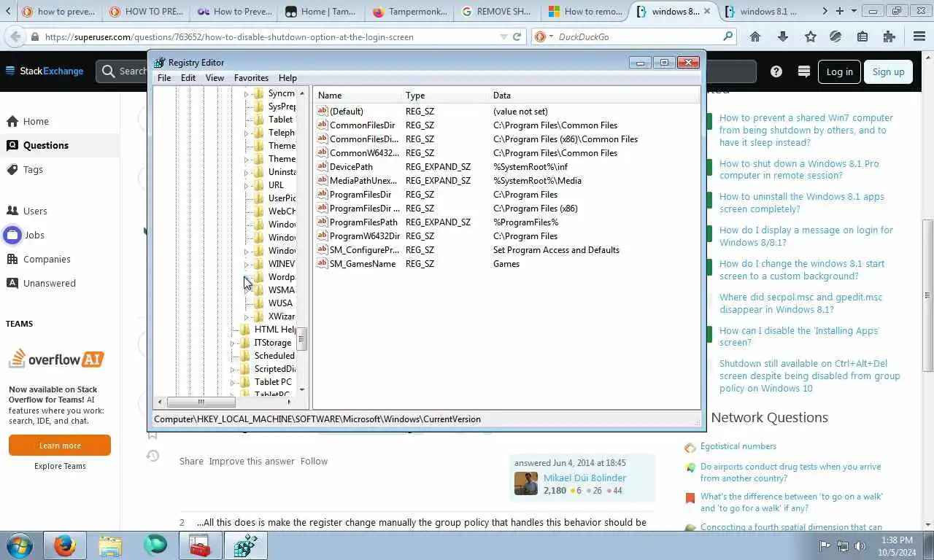Click 'Set Program Access and Defaults' data

556,250
